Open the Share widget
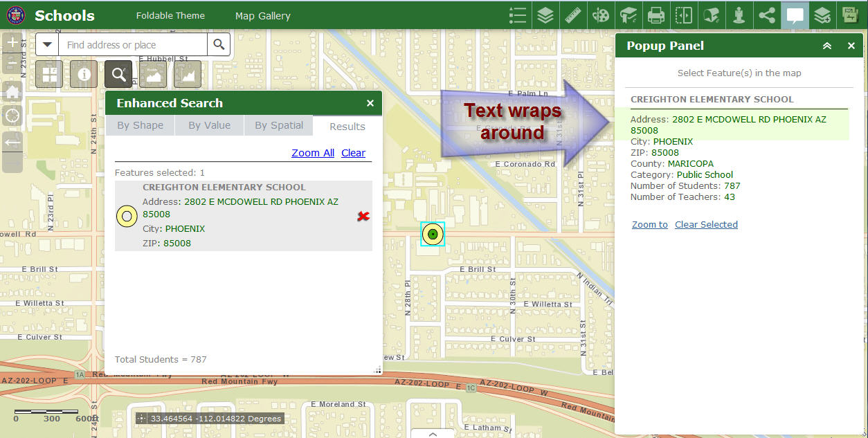Image resolution: width=868 pixels, height=438 pixels. pyautogui.click(x=767, y=15)
